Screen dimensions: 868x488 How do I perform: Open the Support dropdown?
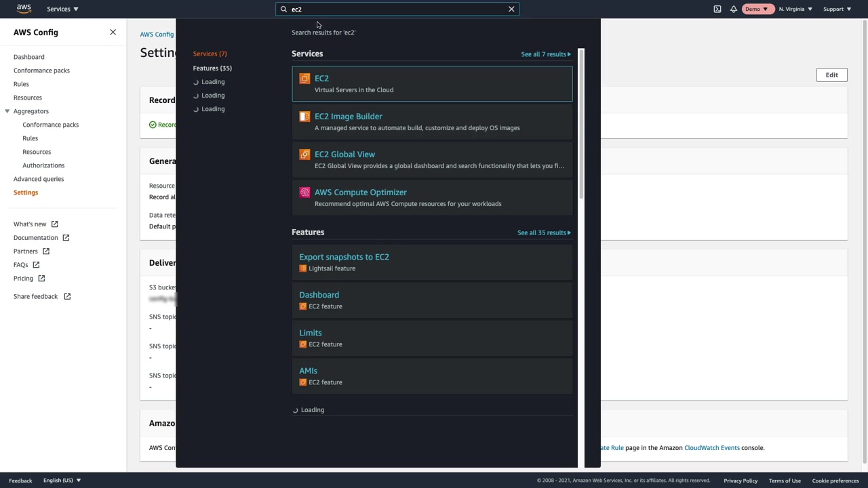[837, 9]
